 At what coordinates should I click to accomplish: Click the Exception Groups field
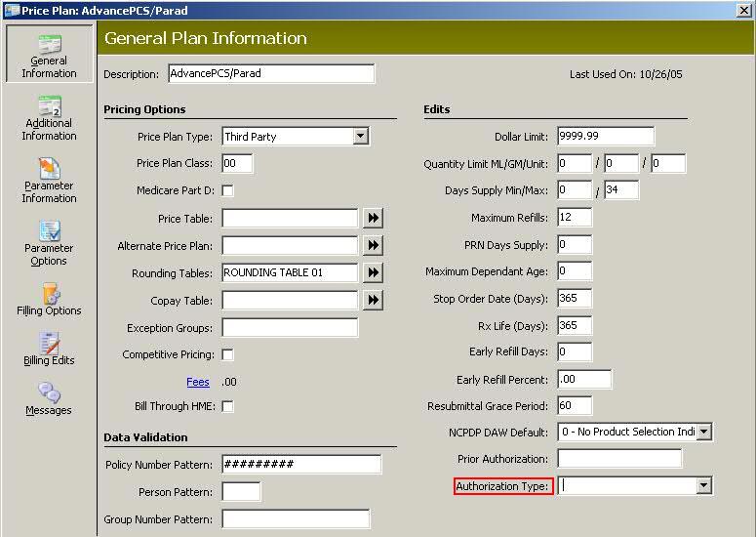coord(290,328)
